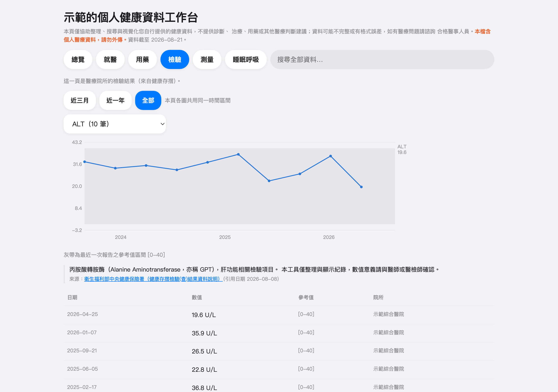Open the ALT (10 筆) dropdown
Viewport: 558px width, 392px height.
115,124
